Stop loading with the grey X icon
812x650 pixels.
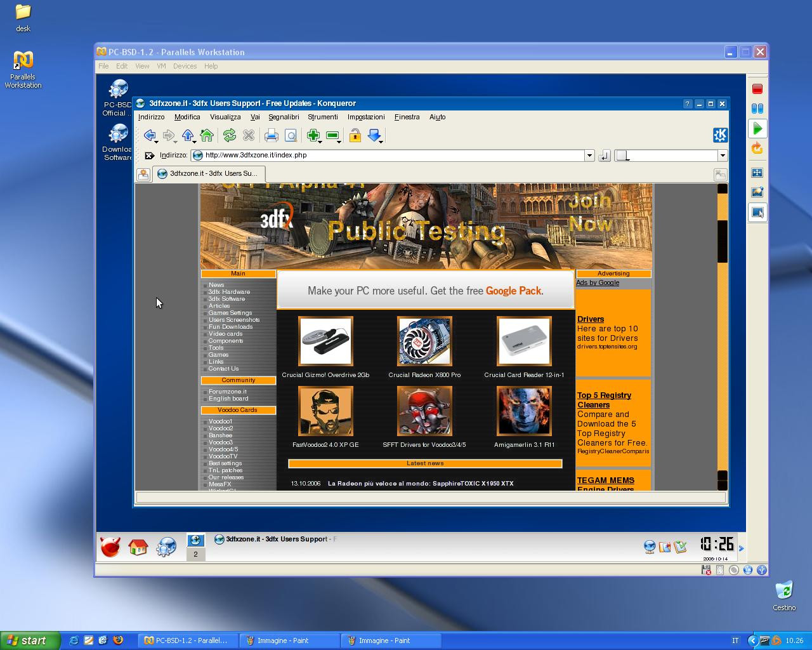tap(249, 135)
